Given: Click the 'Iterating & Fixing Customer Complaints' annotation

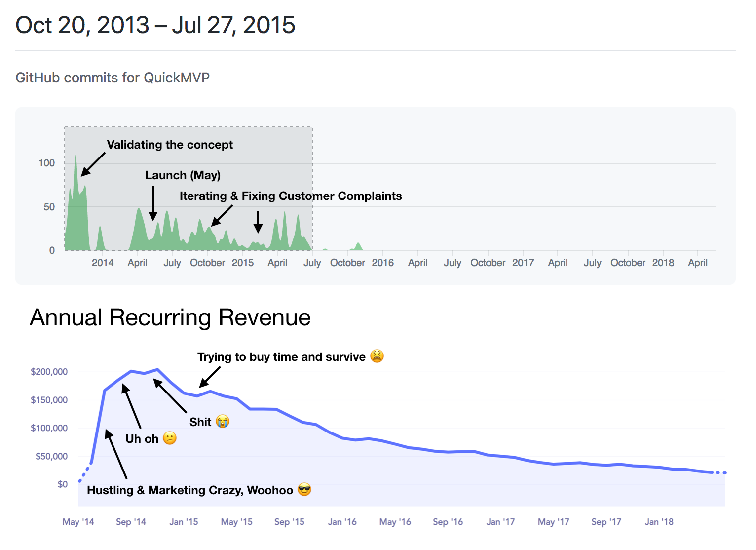Looking at the screenshot, I should tap(291, 196).
